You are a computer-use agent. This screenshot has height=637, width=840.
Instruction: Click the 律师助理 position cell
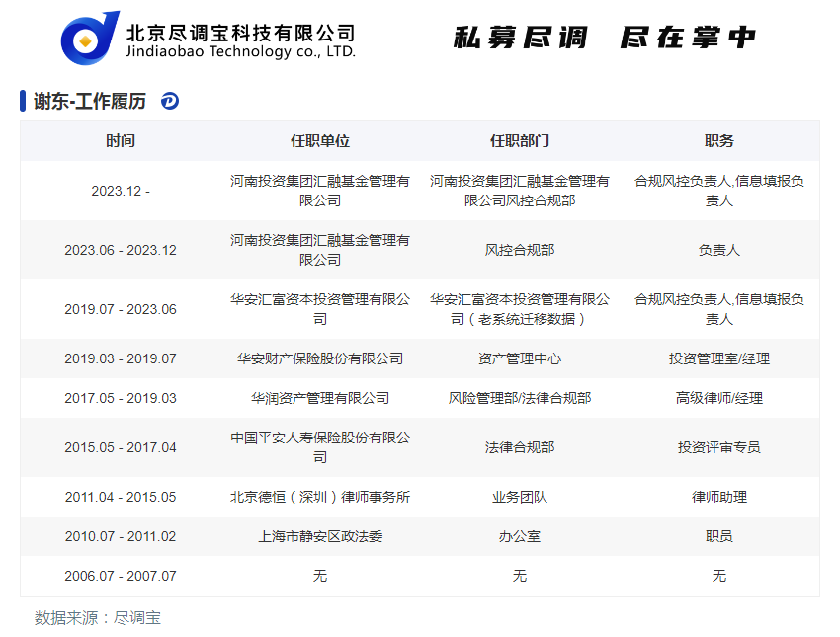coord(718,497)
